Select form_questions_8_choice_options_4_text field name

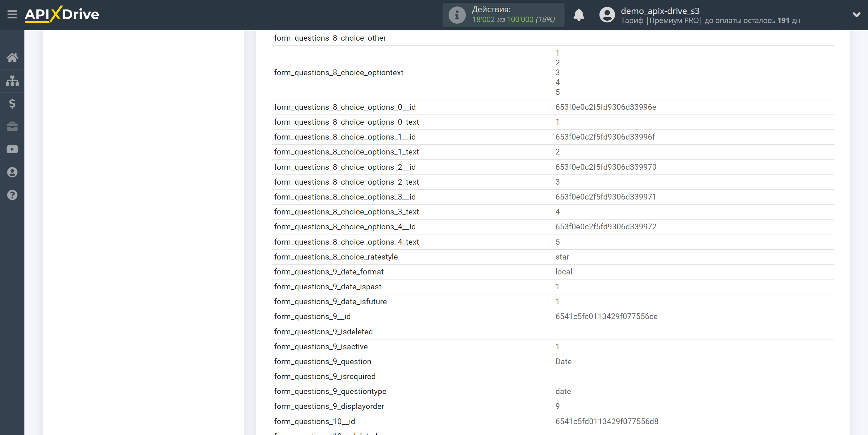(x=347, y=242)
